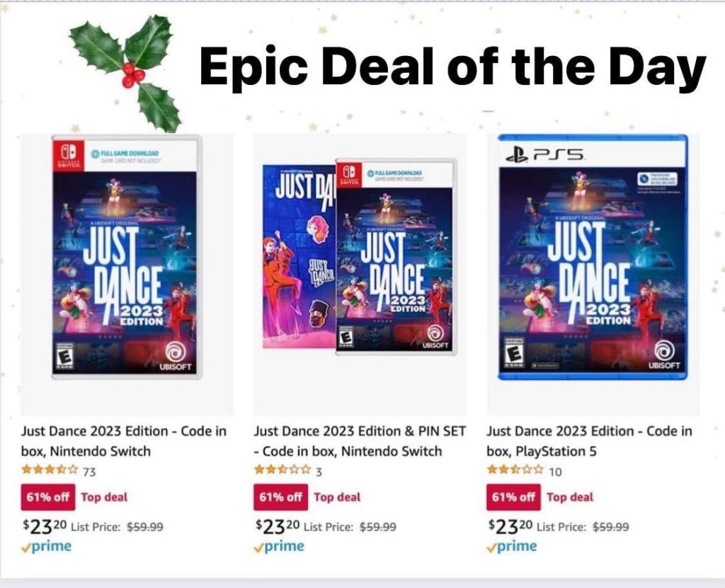This screenshot has width=725, height=588.
Task: Click the star rating with 10 reviews
Action: click(515, 471)
